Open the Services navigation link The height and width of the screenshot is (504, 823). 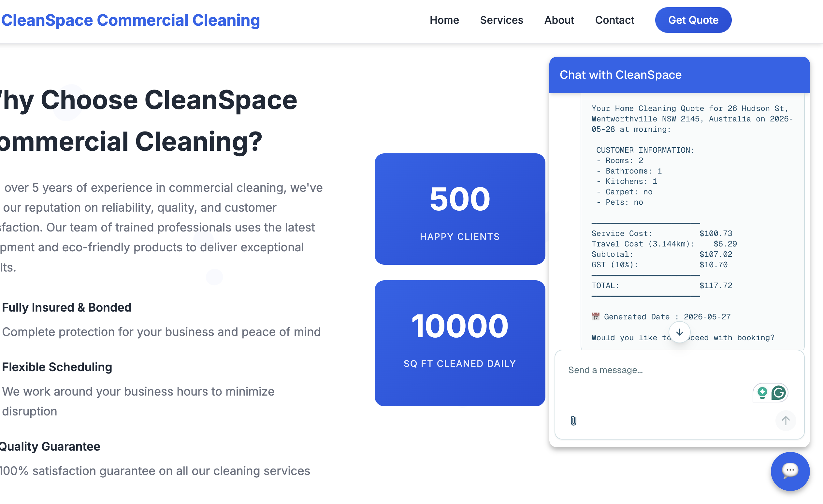(501, 20)
